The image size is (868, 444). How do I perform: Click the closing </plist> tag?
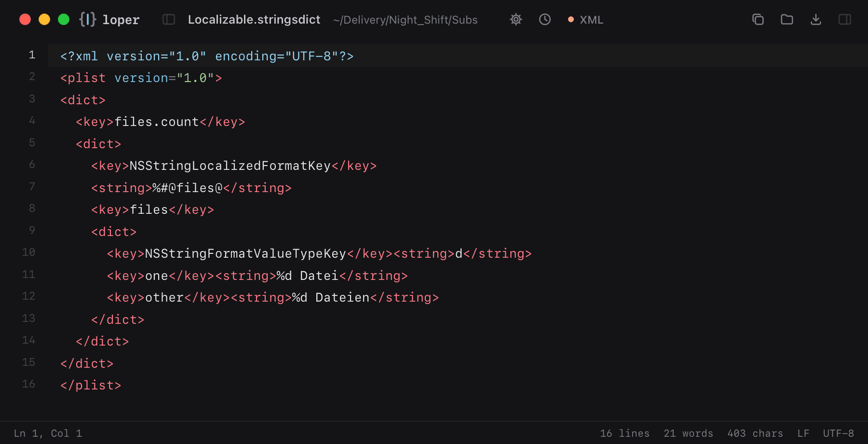[x=91, y=385]
